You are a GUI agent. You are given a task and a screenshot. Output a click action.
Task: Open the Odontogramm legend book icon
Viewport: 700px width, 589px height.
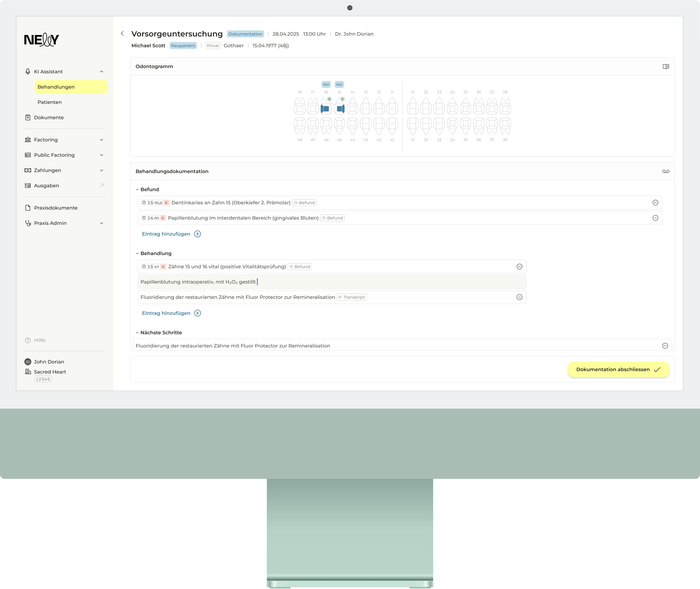(666, 66)
